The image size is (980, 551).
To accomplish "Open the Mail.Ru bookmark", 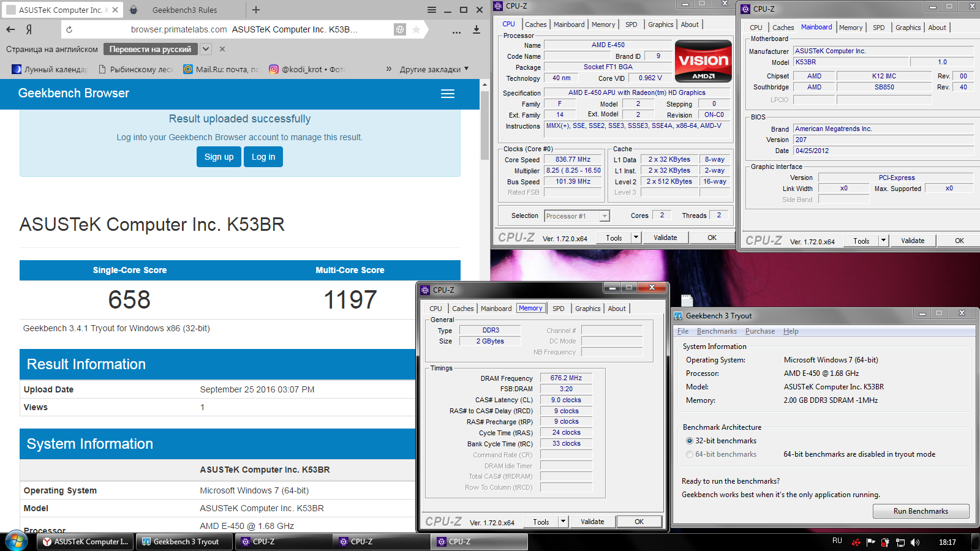I will [x=222, y=69].
